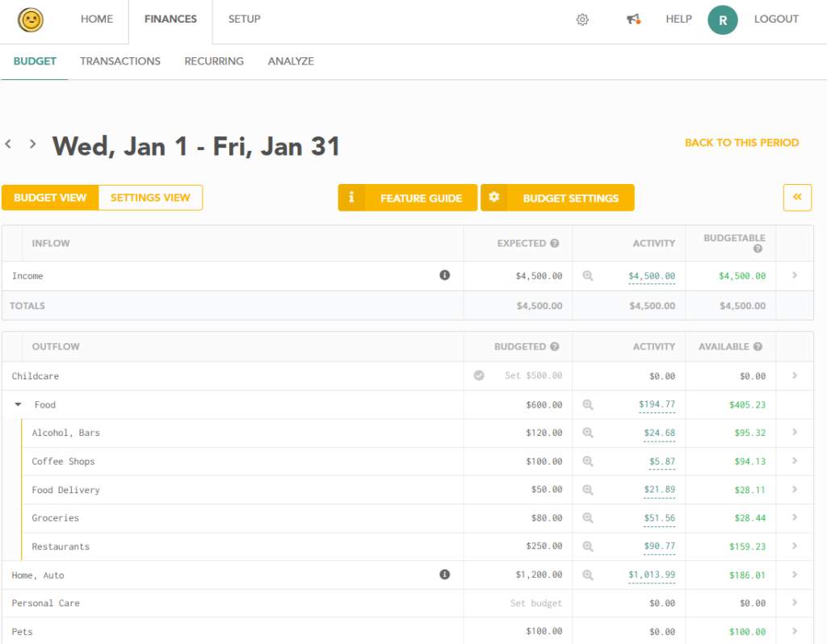This screenshot has height=644, width=827.
Task: Open the settings gear icon
Action: tap(582, 19)
